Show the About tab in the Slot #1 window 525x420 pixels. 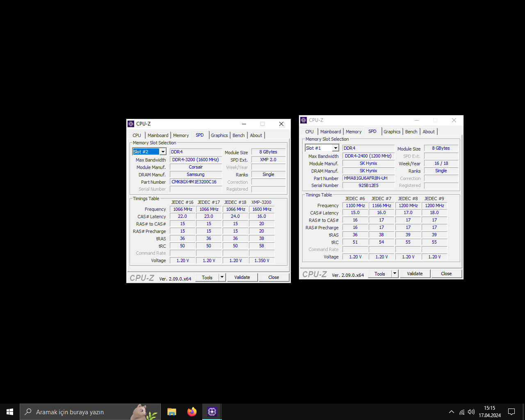429,132
